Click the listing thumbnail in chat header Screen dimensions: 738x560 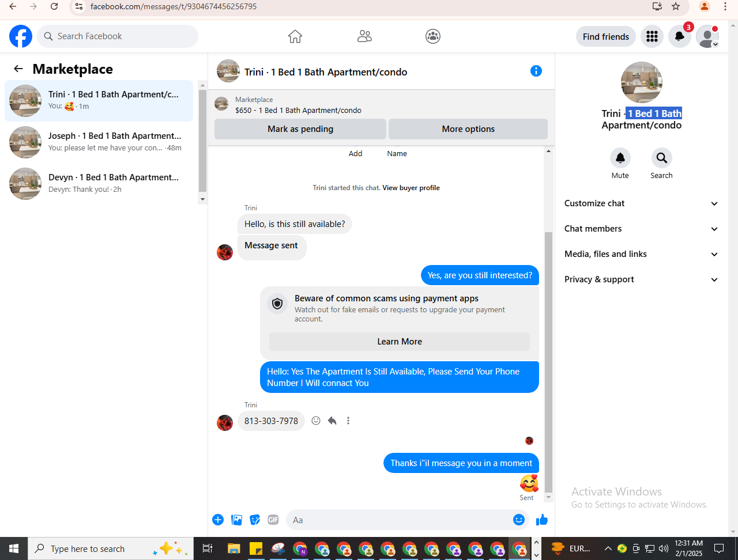[x=228, y=71]
